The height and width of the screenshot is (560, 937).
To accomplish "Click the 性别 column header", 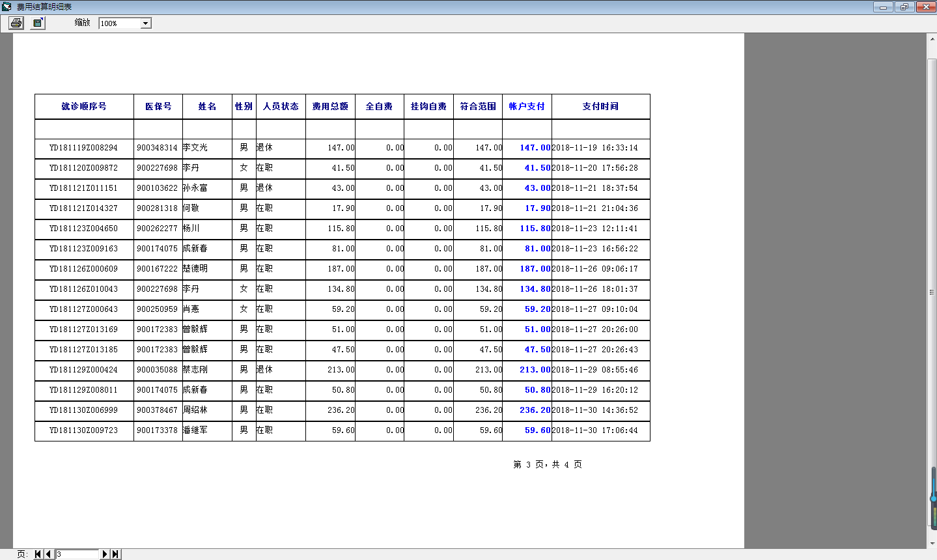I will [x=244, y=106].
